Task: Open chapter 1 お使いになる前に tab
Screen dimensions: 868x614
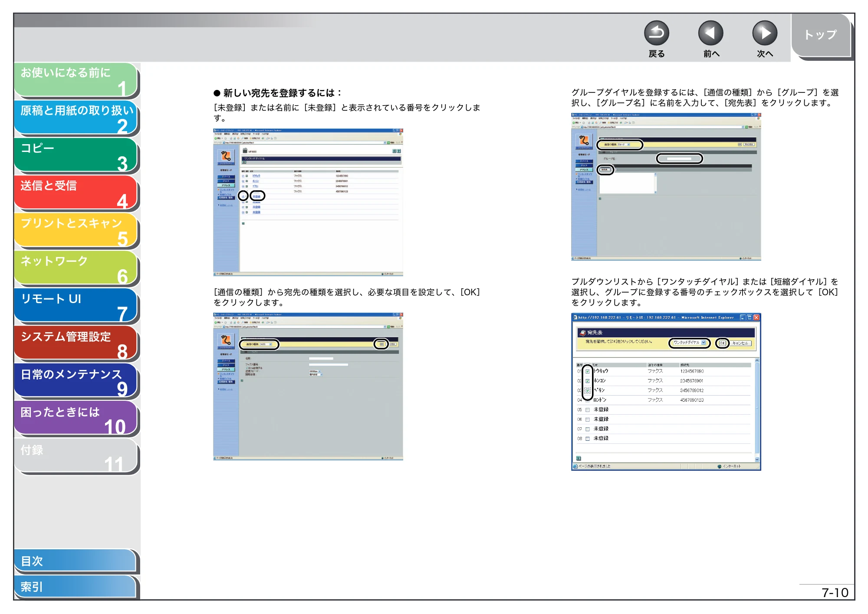Action: [76, 80]
